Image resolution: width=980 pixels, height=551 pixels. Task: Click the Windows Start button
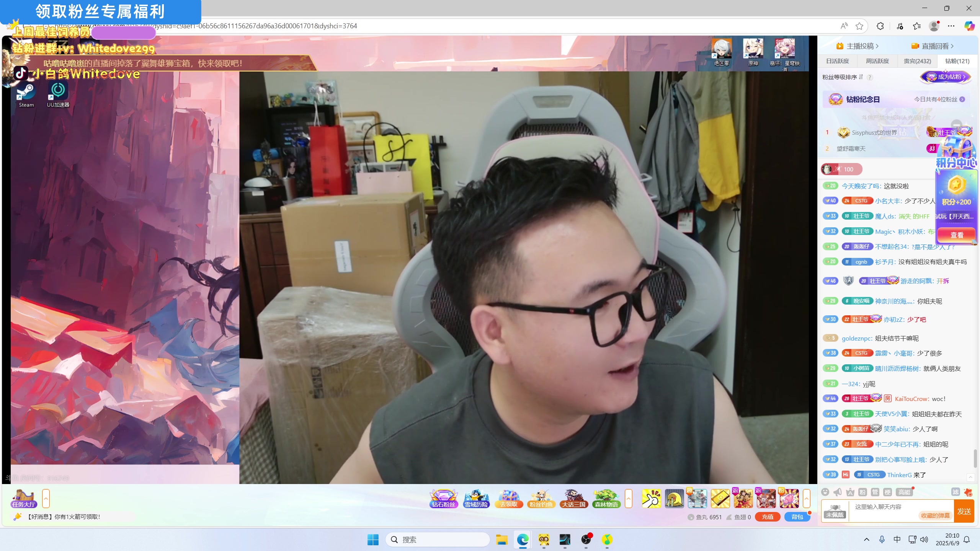click(x=373, y=540)
